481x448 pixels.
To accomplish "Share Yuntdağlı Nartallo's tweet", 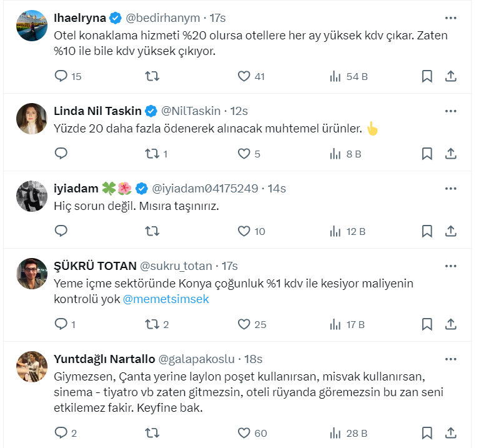I will click(450, 432).
